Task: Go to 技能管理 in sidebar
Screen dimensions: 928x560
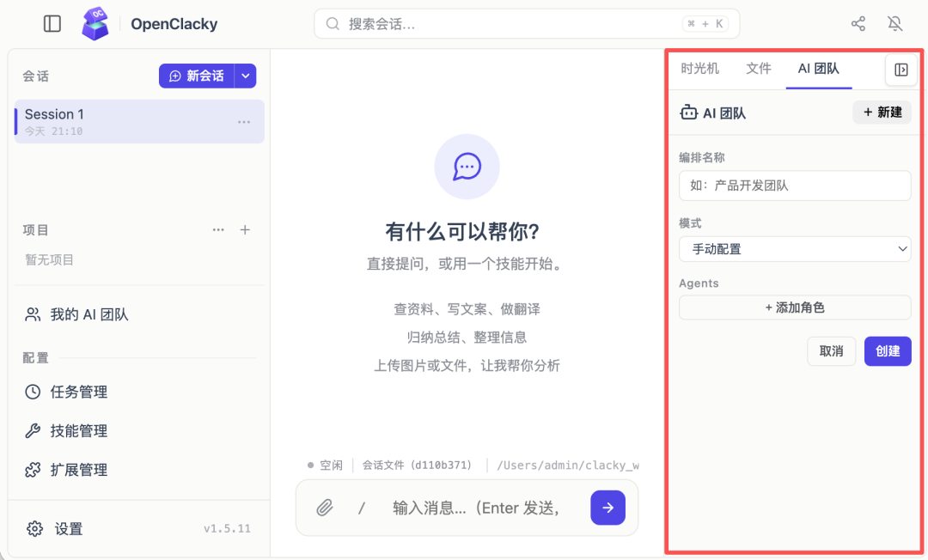Action: click(65, 430)
